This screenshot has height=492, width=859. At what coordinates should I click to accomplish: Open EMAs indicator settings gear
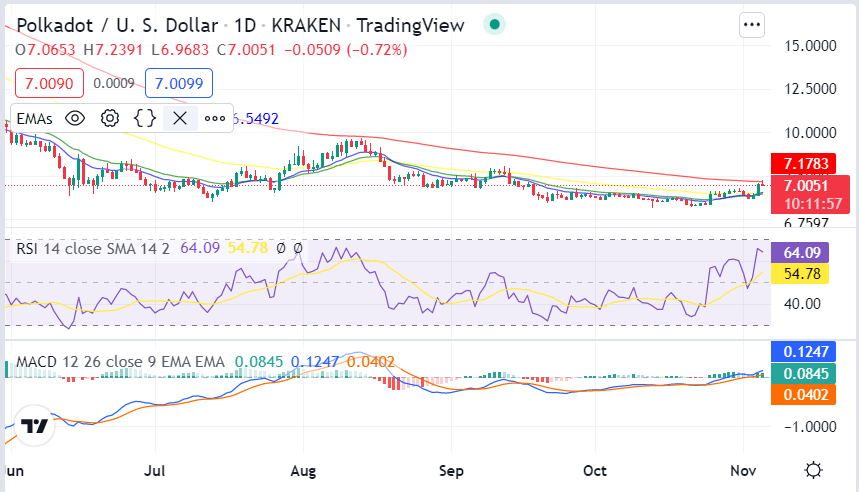point(110,118)
